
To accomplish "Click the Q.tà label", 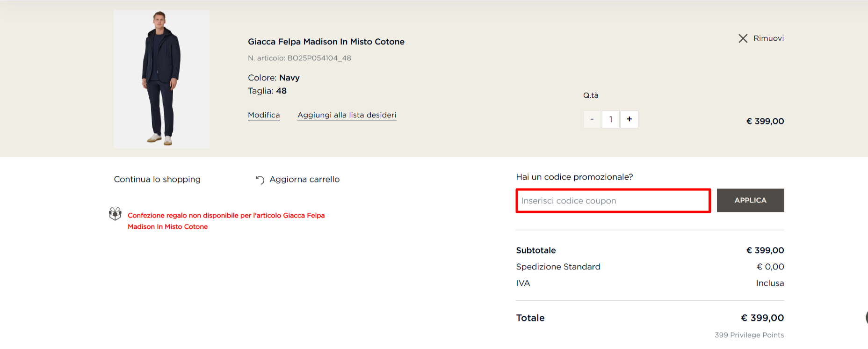I will pos(591,95).
